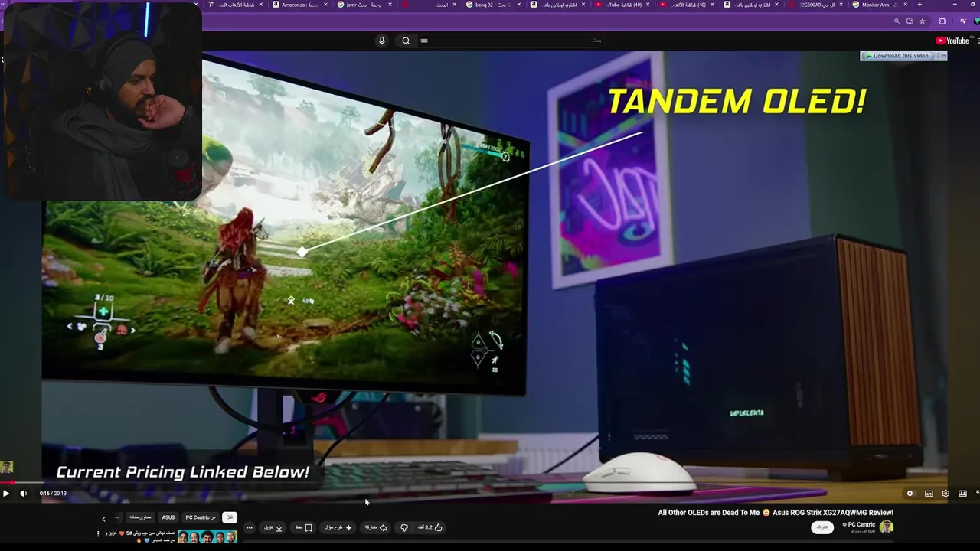Switch to theater mode view

point(962,494)
